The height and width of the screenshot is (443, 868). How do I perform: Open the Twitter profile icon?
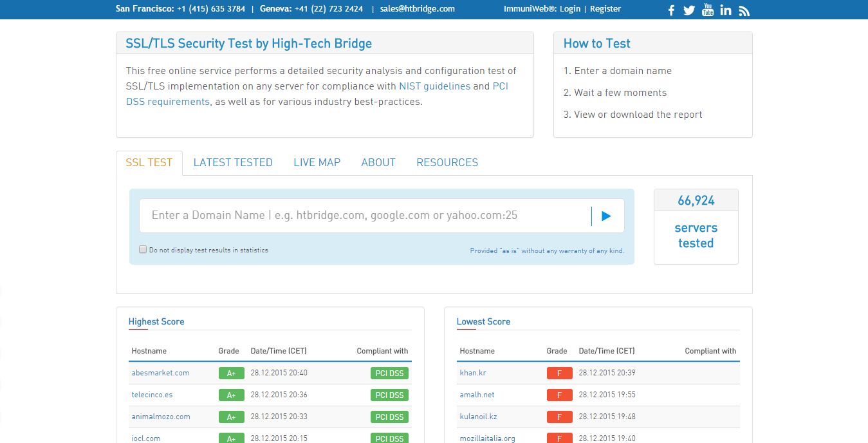click(x=689, y=10)
